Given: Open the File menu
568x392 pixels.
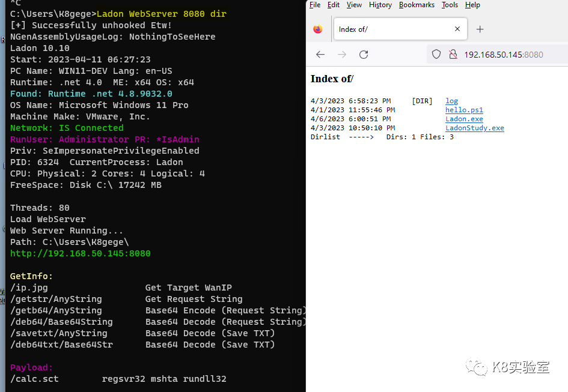Looking at the screenshot, I should [x=315, y=5].
